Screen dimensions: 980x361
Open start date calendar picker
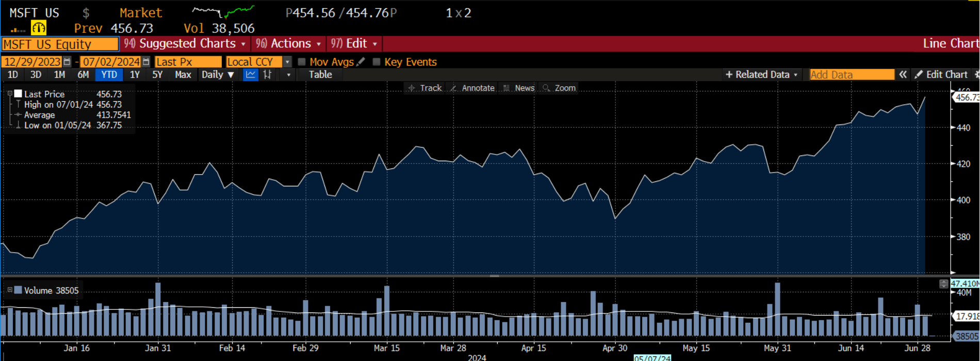pyautogui.click(x=67, y=62)
